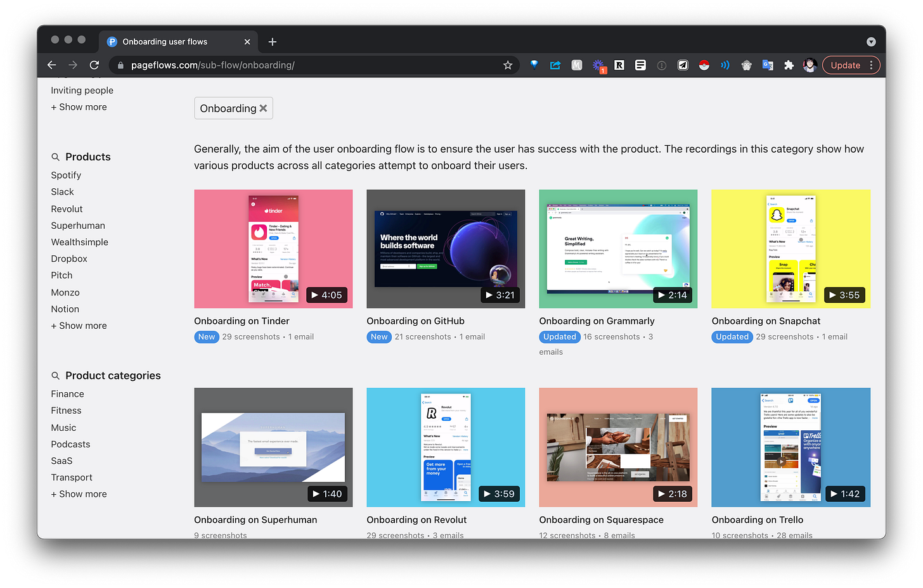
Task: Click the blue share-arrow extension icon
Action: pos(555,65)
